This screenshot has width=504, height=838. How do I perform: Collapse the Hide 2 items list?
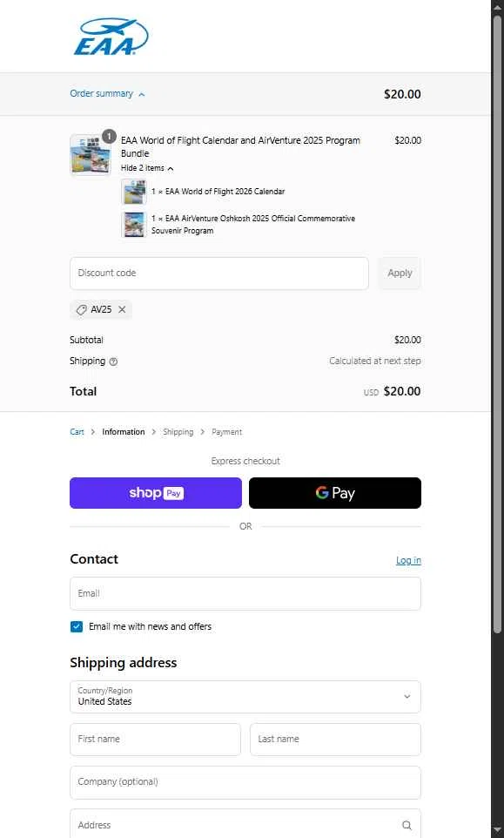(147, 168)
